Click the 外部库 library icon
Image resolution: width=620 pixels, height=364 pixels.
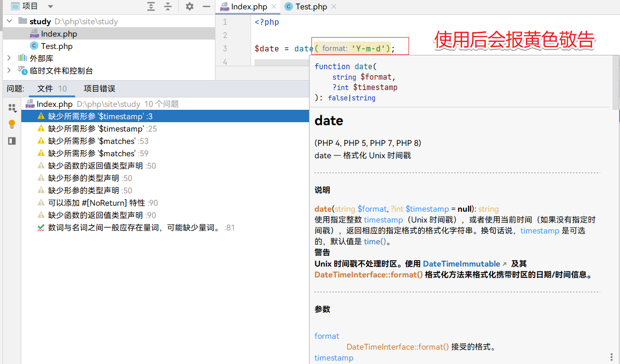[x=22, y=58]
